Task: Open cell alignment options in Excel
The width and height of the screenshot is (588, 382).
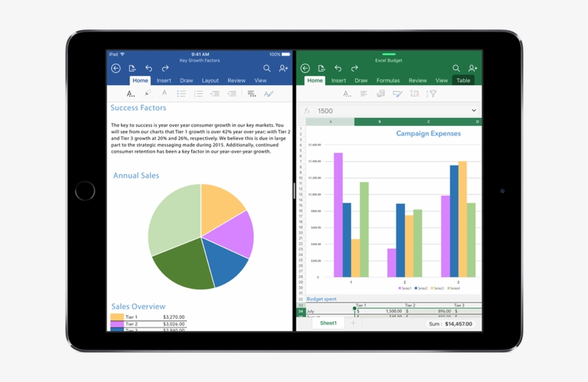Action: click(x=364, y=94)
